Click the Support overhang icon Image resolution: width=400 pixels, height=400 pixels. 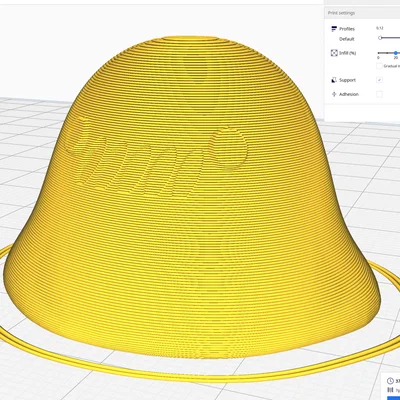[x=334, y=80]
